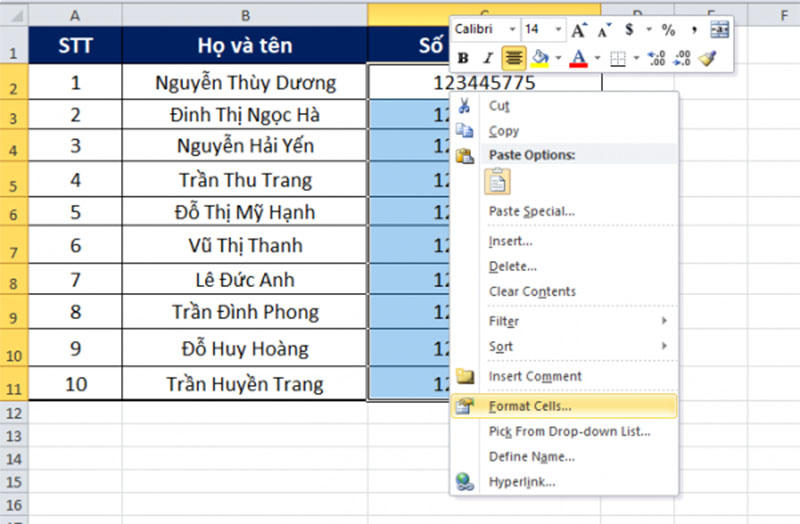Click the 'STT' header cell

(x=75, y=45)
